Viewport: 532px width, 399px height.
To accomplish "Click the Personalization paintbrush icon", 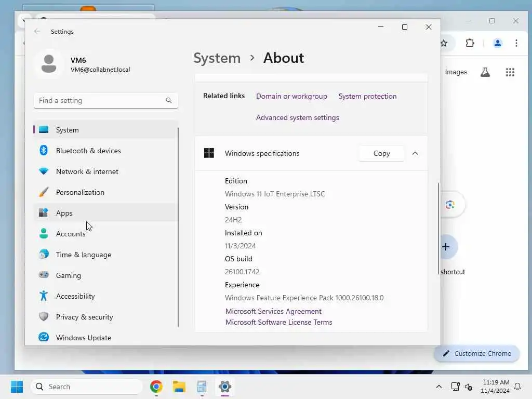I will coord(44,192).
